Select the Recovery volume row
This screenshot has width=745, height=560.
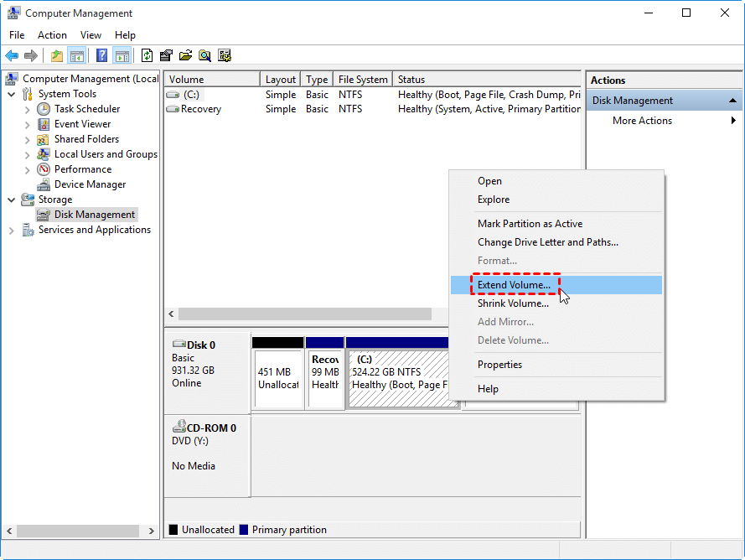pos(373,109)
